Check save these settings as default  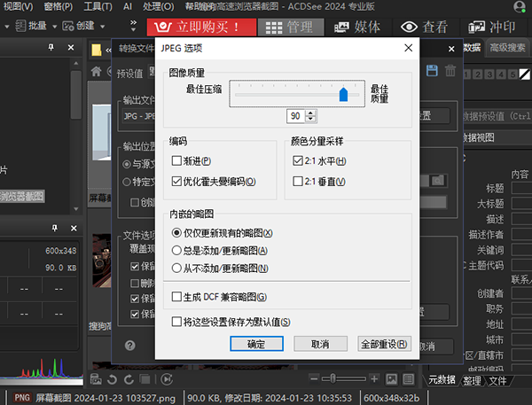tap(176, 321)
